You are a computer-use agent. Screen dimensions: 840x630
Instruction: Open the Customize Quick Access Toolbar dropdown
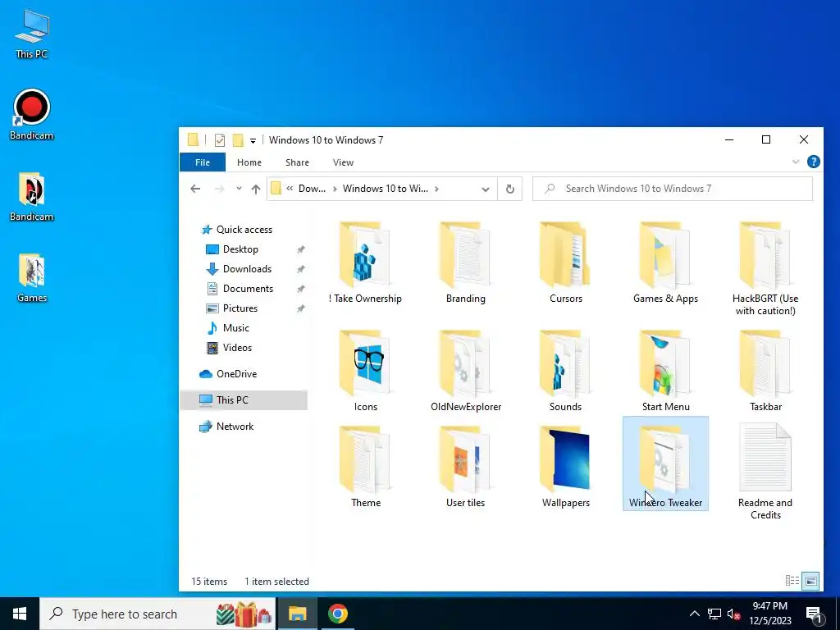point(253,140)
